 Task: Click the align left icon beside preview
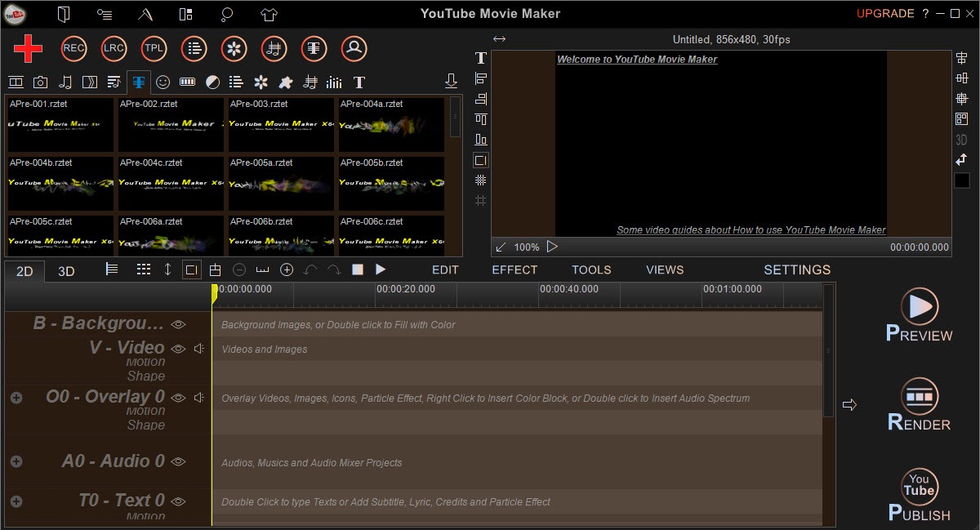pyautogui.click(x=481, y=78)
